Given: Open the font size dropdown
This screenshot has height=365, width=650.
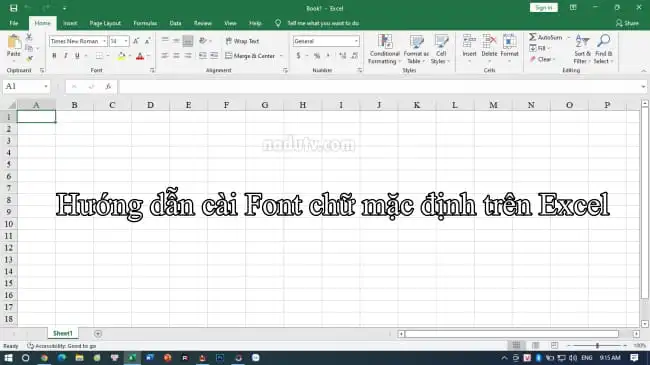Looking at the screenshot, I should point(126,41).
